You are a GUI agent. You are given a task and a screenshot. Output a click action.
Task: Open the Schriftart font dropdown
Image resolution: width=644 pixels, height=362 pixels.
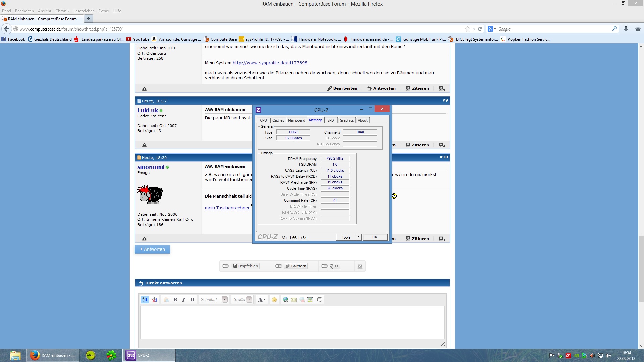pos(225,300)
